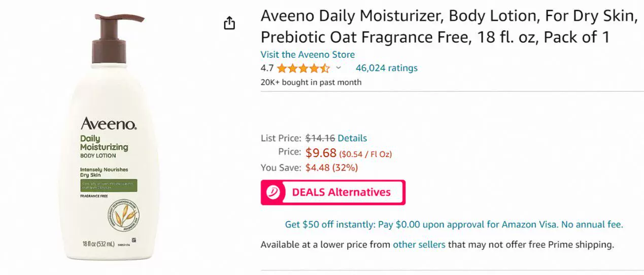Click the crossed-out $14.16 list price
This screenshot has width=644, height=275.
320,138
